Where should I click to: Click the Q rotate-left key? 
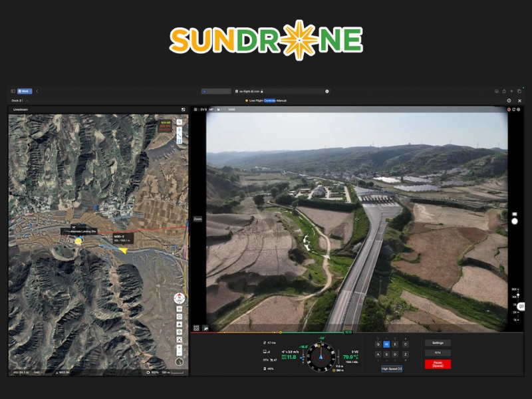378,344
